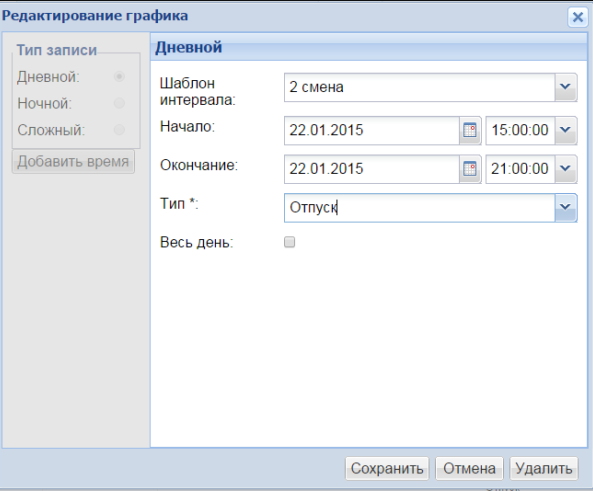Select the Сложный radio button
The image size is (593, 491).
tap(120, 130)
